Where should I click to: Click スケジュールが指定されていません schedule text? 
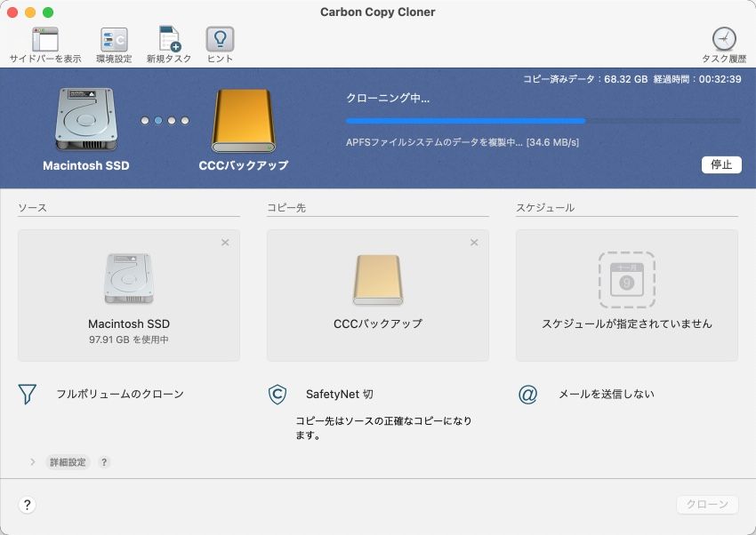tap(627, 323)
